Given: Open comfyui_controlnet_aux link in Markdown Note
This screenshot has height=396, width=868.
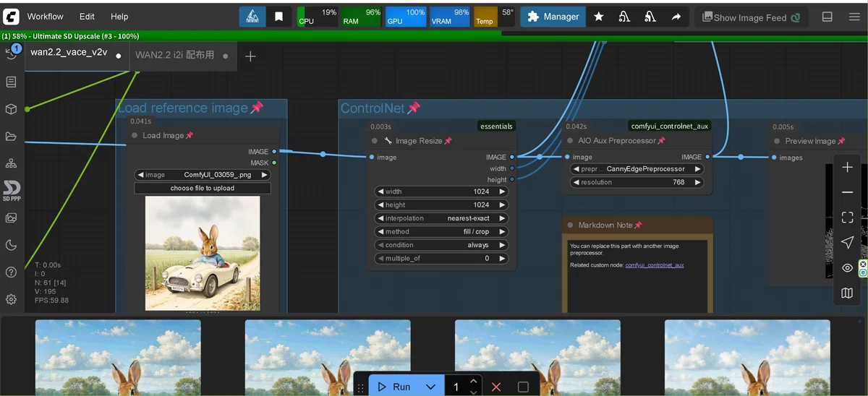Looking at the screenshot, I should (655, 265).
